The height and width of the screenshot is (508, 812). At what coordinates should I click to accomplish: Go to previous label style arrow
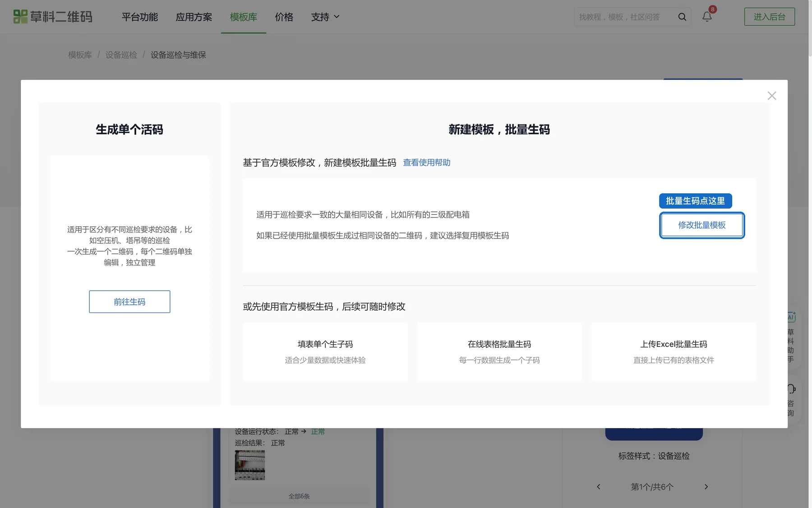[599, 487]
